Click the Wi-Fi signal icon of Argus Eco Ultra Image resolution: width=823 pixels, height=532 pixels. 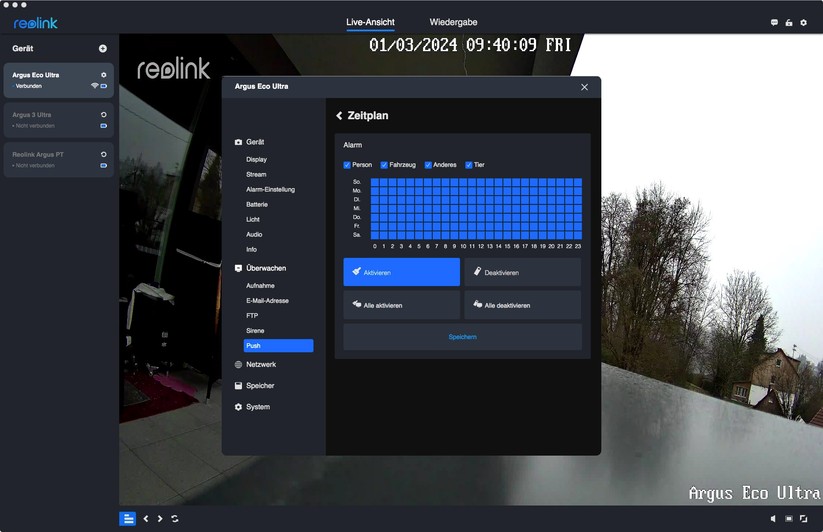tap(94, 86)
